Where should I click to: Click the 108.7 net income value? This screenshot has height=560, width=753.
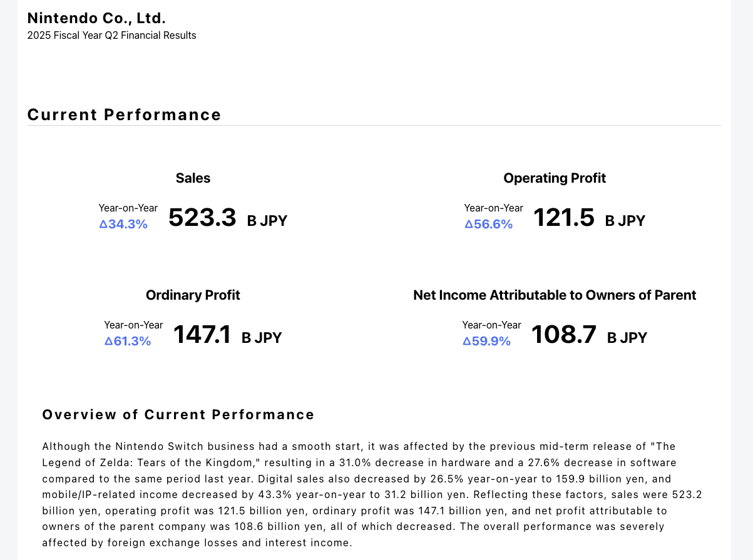pyautogui.click(x=564, y=335)
